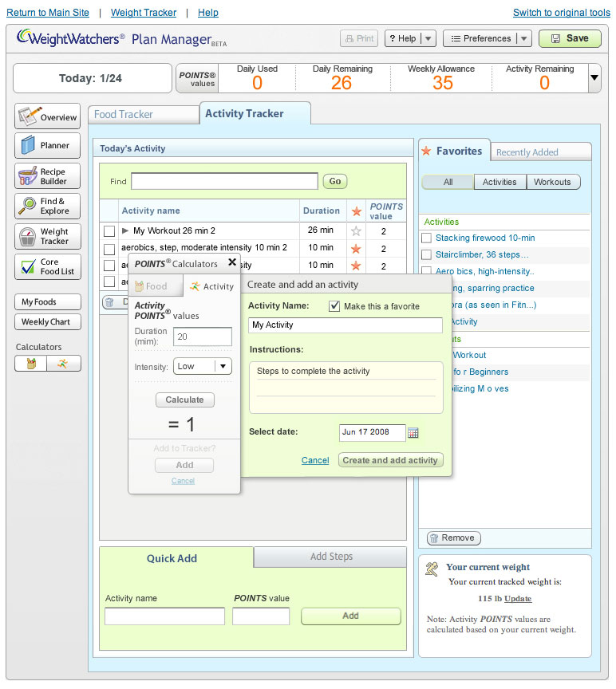
Task: Open Weight Tracker sidebar button
Action: coord(48,236)
